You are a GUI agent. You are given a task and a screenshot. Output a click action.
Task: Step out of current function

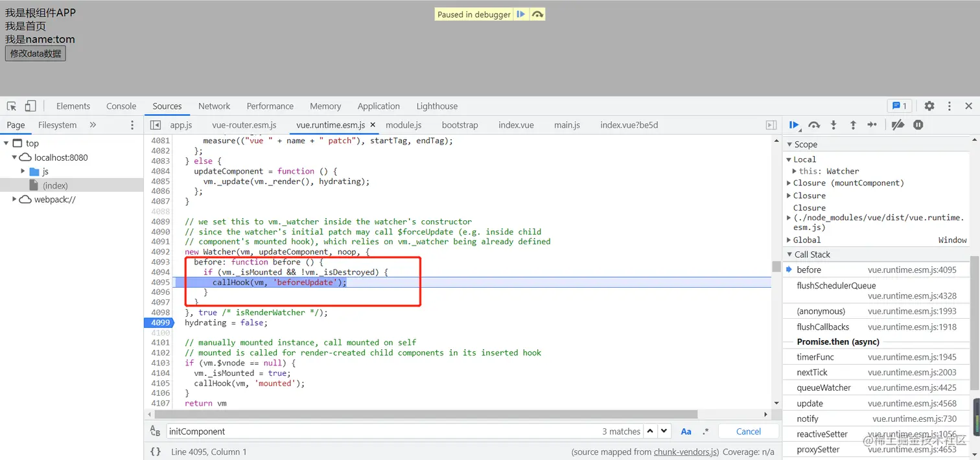(x=853, y=125)
